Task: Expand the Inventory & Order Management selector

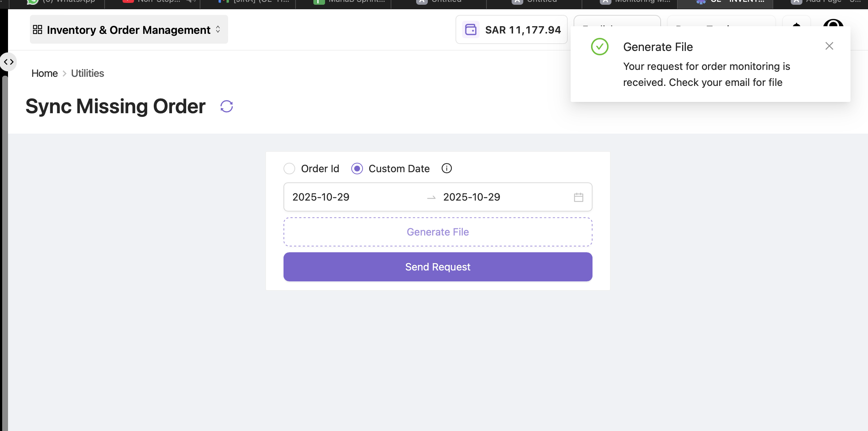Action: (218, 29)
